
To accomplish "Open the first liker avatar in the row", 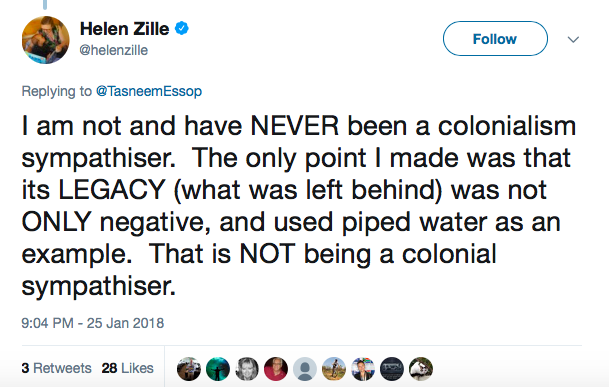I will pyautogui.click(x=189, y=369).
